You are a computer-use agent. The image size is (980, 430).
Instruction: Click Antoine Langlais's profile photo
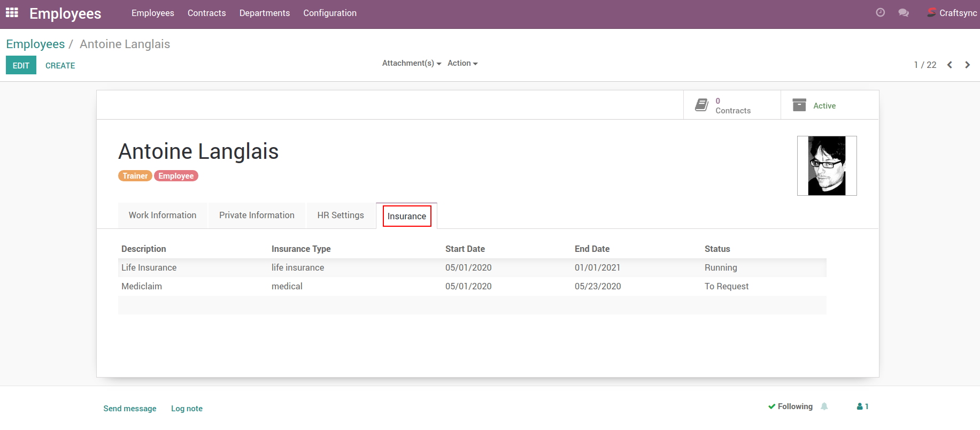[827, 166]
